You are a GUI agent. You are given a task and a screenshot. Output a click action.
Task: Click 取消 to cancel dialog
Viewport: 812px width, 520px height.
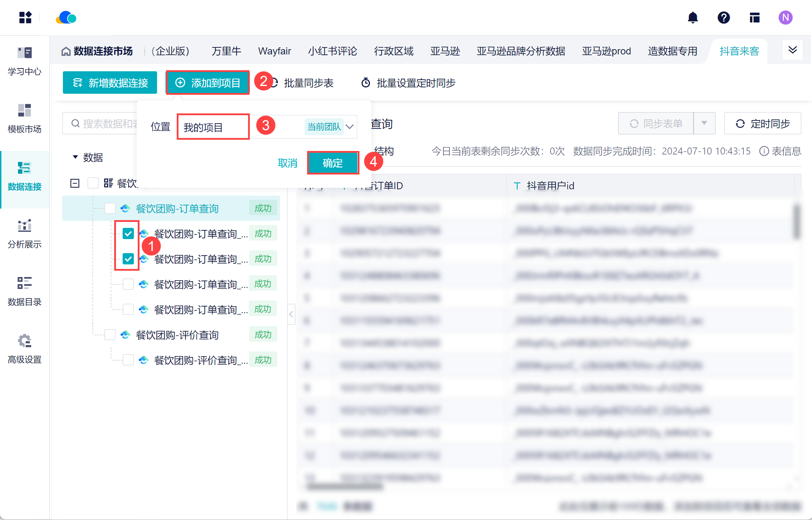[287, 163]
